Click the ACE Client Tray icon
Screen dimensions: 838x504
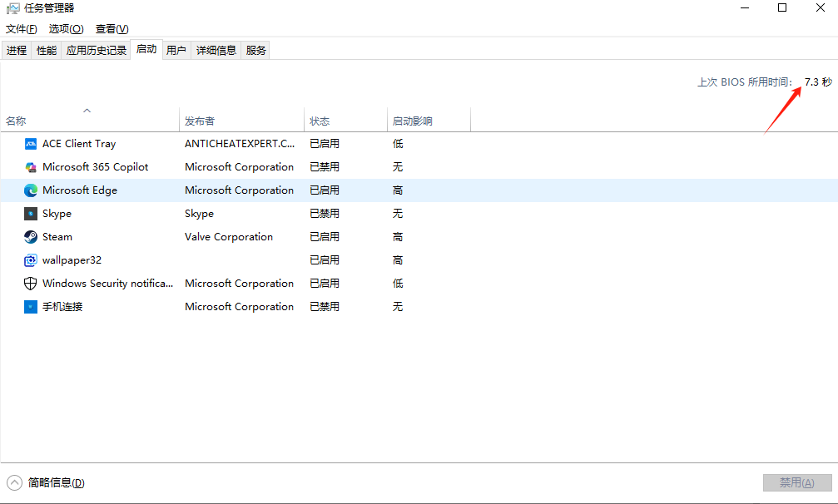point(31,144)
